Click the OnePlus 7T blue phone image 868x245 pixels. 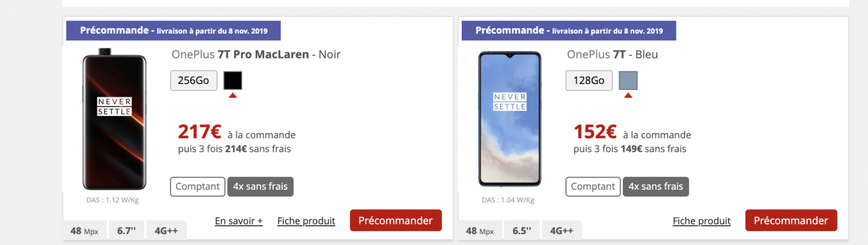click(x=510, y=119)
